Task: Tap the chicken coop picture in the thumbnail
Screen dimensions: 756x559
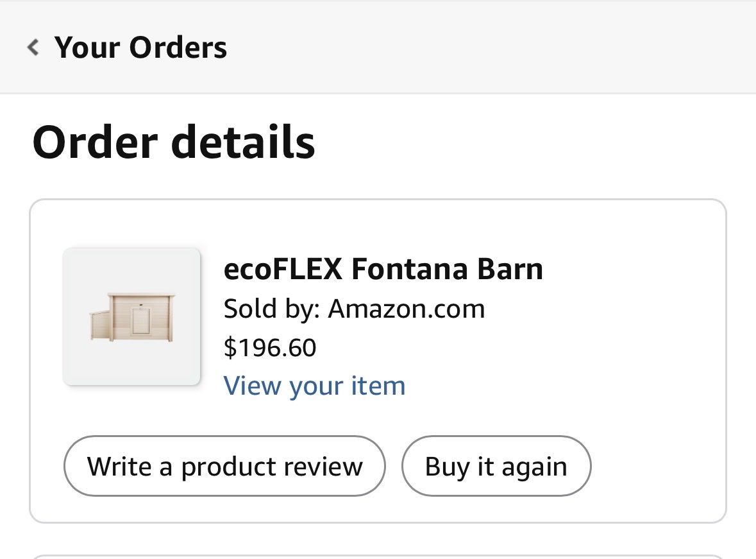Action: pos(132,317)
